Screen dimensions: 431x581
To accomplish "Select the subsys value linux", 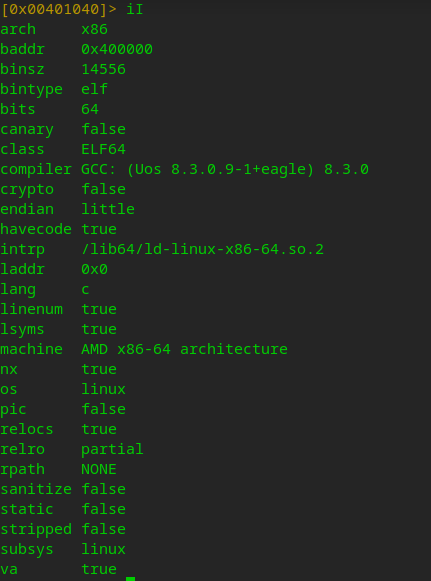I will pyautogui.click(x=103, y=549).
